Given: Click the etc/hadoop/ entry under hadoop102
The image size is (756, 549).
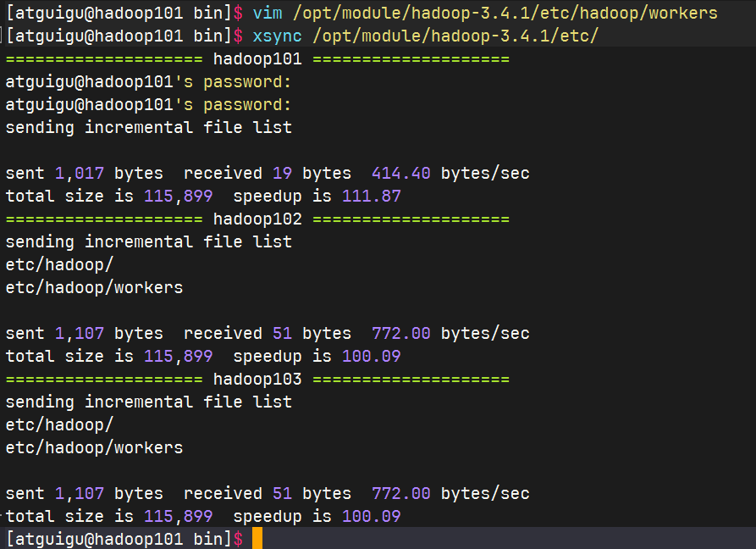Looking at the screenshot, I should coord(58,264).
